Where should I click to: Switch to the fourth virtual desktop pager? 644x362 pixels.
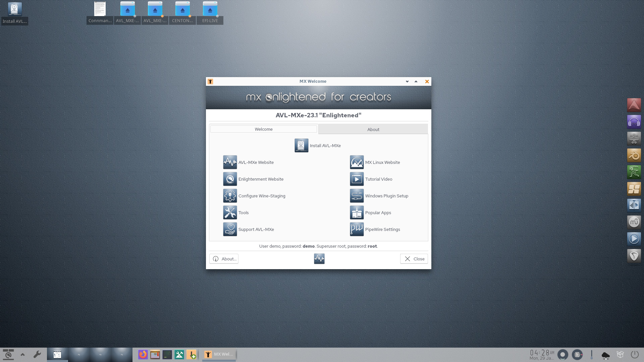click(122, 354)
